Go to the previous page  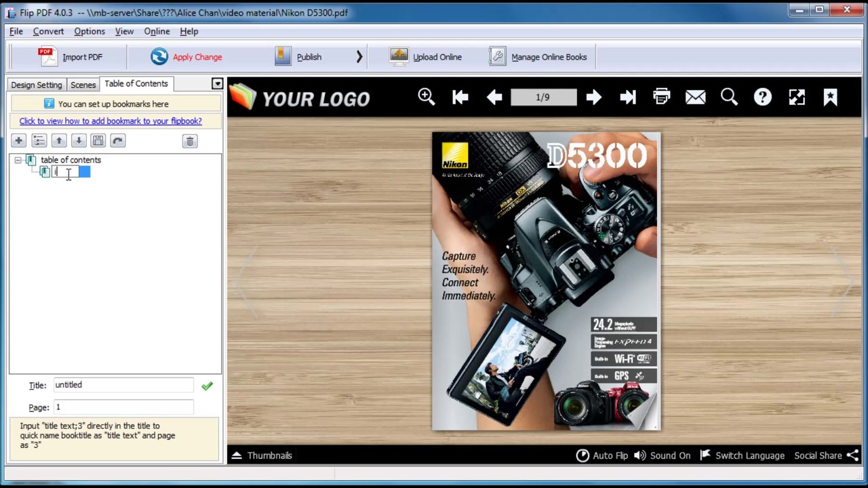coord(494,98)
